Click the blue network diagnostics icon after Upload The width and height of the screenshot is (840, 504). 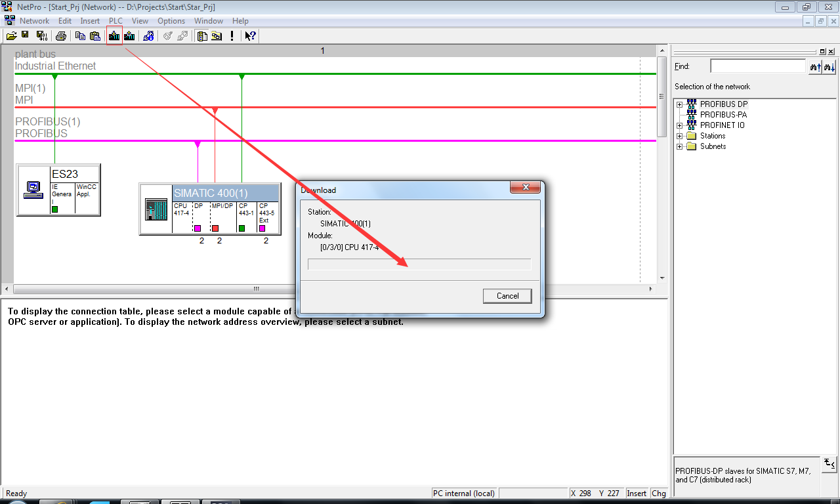click(148, 35)
